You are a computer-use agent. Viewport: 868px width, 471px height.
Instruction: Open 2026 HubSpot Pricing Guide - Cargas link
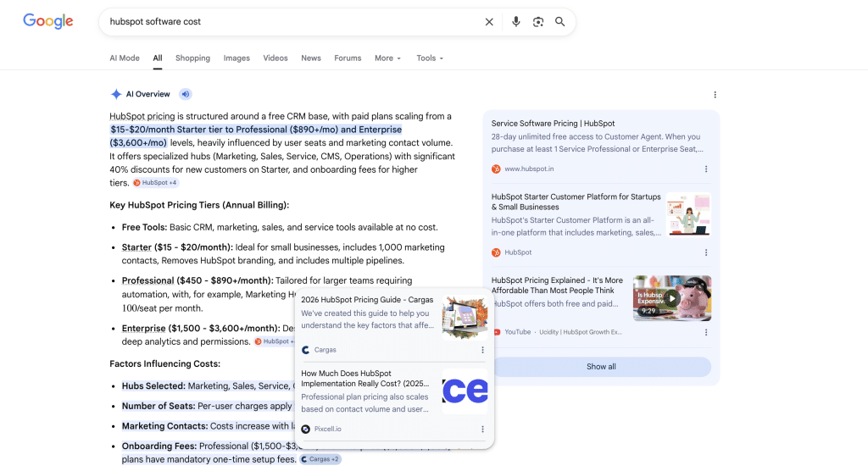click(x=367, y=299)
